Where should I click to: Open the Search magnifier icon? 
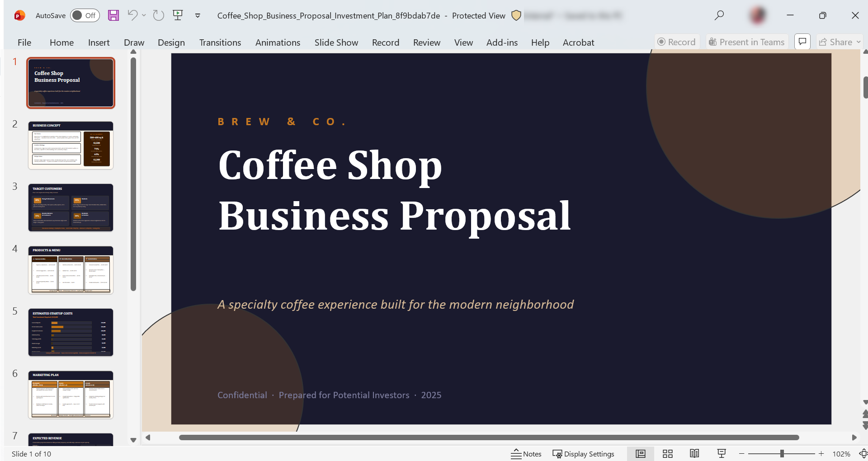click(x=719, y=15)
